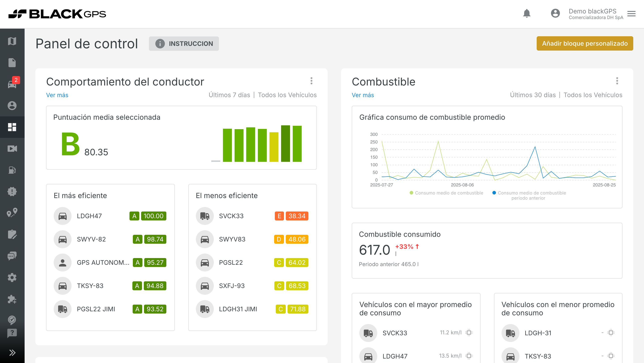The height and width of the screenshot is (363, 644).
Task: Click person icon beside GPS AUTONOM...
Action: tap(63, 263)
